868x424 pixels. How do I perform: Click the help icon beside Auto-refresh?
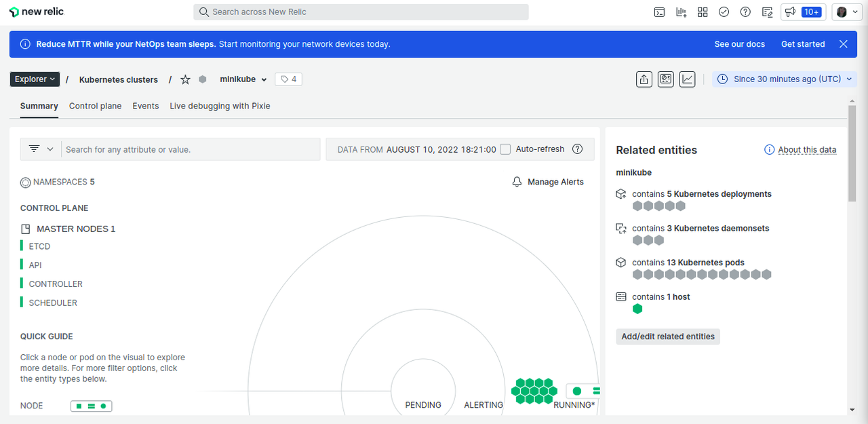(x=577, y=149)
